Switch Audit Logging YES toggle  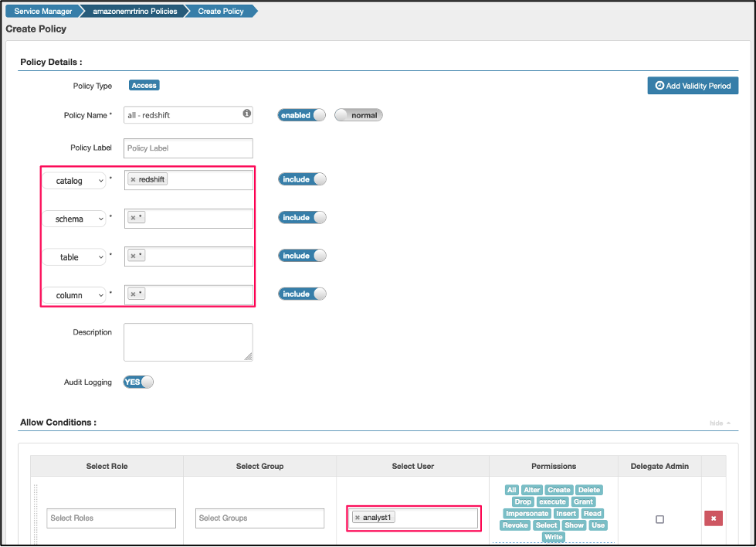(x=138, y=382)
